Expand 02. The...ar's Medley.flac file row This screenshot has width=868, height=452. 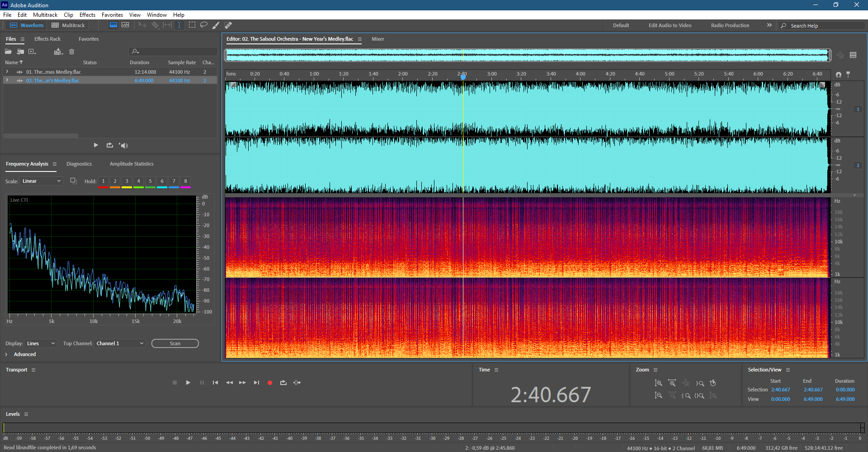click(x=7, y=80)
